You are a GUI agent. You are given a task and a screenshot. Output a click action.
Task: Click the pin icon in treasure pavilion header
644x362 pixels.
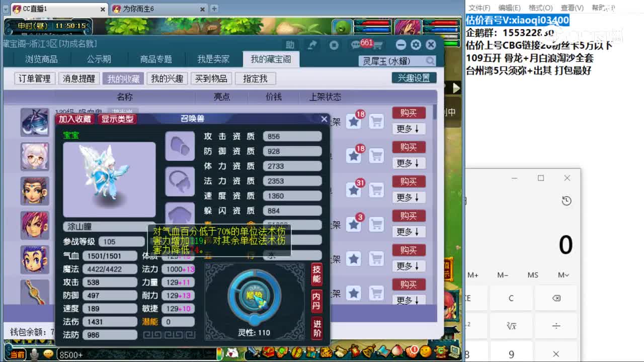[x=312, y=45]
